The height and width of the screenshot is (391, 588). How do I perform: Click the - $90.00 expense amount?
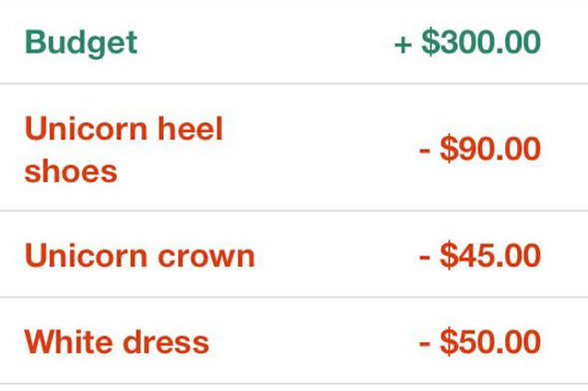tap(480, 148)
